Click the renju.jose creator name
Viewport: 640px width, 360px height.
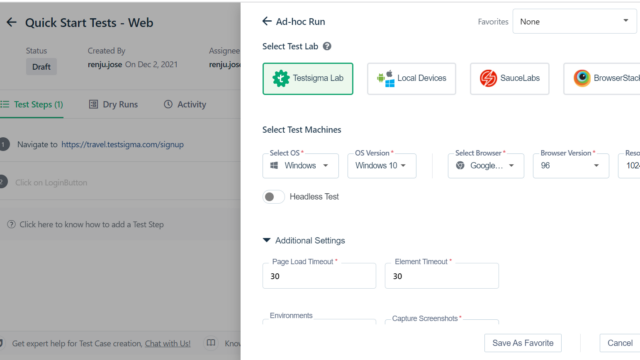click(104, 64)
